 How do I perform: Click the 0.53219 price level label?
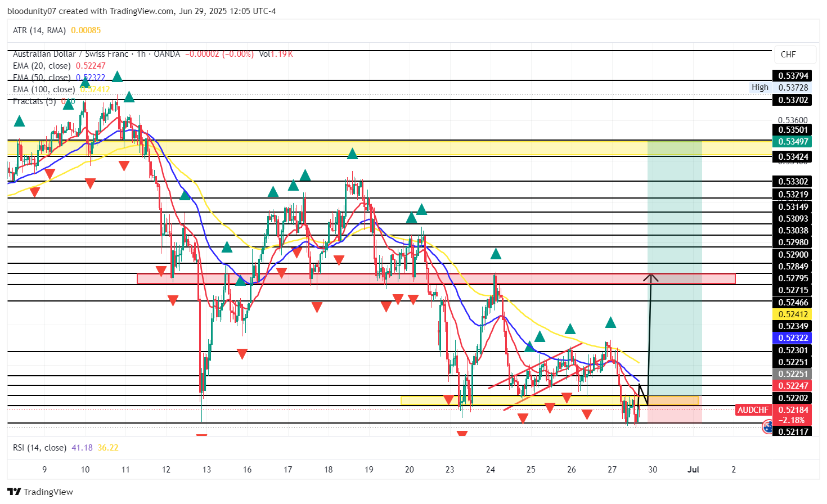(x=793, y=195)
